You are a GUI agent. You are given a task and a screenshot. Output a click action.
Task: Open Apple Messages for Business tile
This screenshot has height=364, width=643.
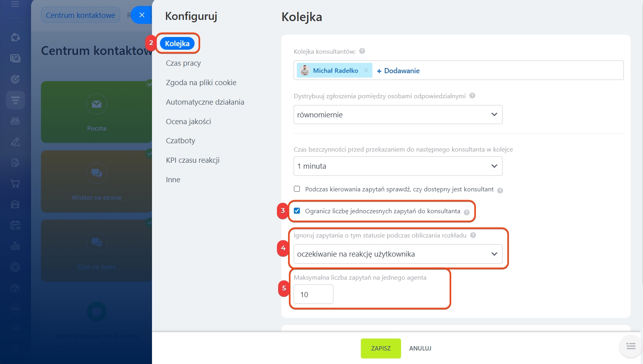pos(96,320)
